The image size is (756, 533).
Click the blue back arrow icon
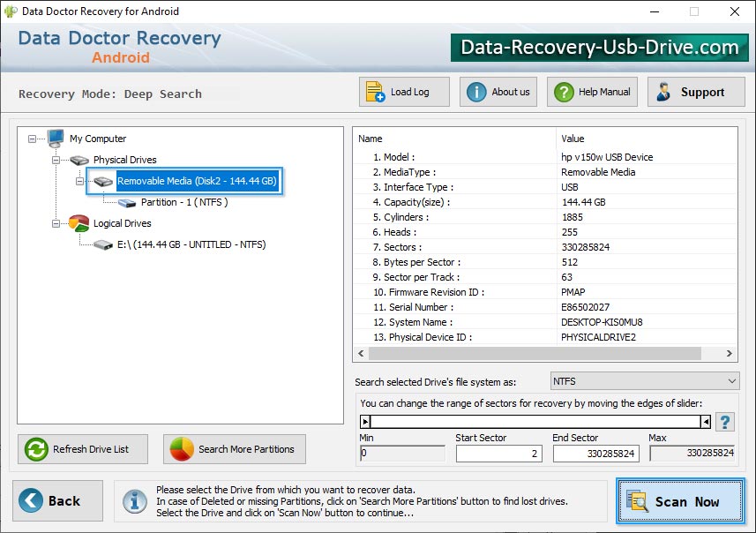[x=30, y=500]
